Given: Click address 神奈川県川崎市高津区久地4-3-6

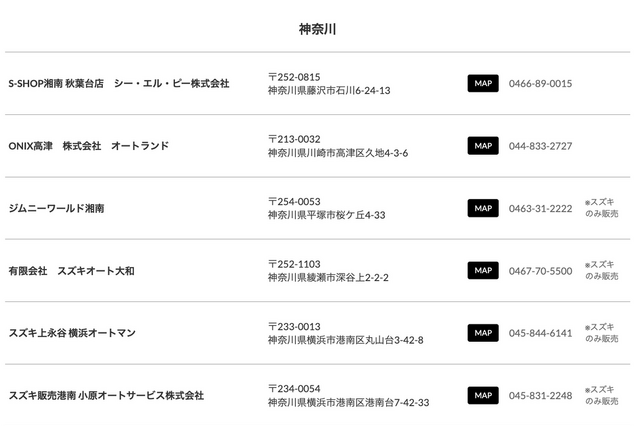Looking at the screenshot, I should (x=338, y=153).
